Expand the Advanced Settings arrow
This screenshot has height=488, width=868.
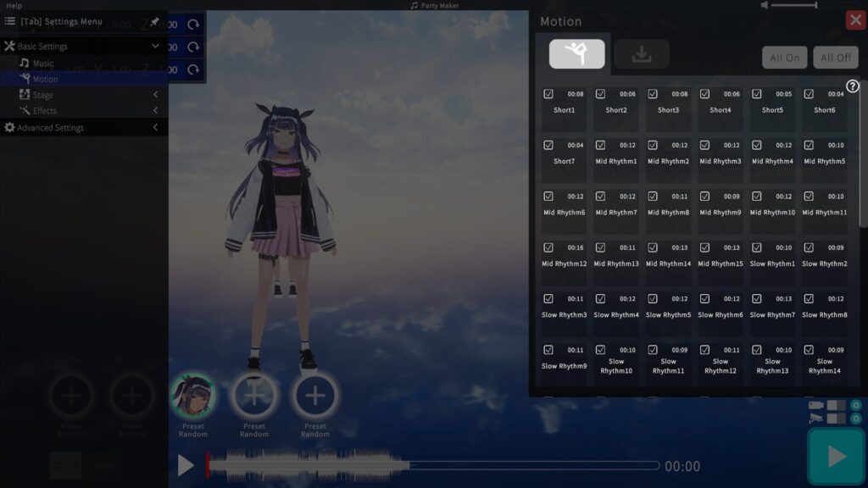point(156,127)
